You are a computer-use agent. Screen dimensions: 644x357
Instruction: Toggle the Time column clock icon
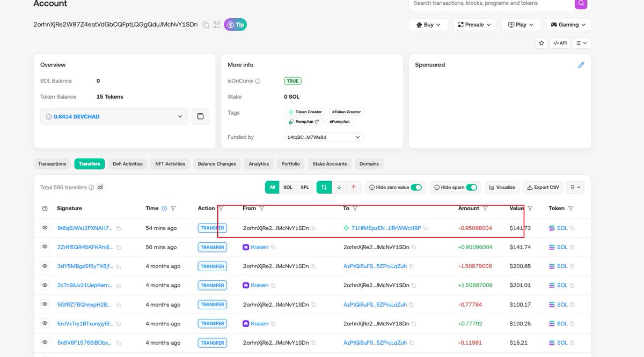pyautogui.click(x=164, y=209)
